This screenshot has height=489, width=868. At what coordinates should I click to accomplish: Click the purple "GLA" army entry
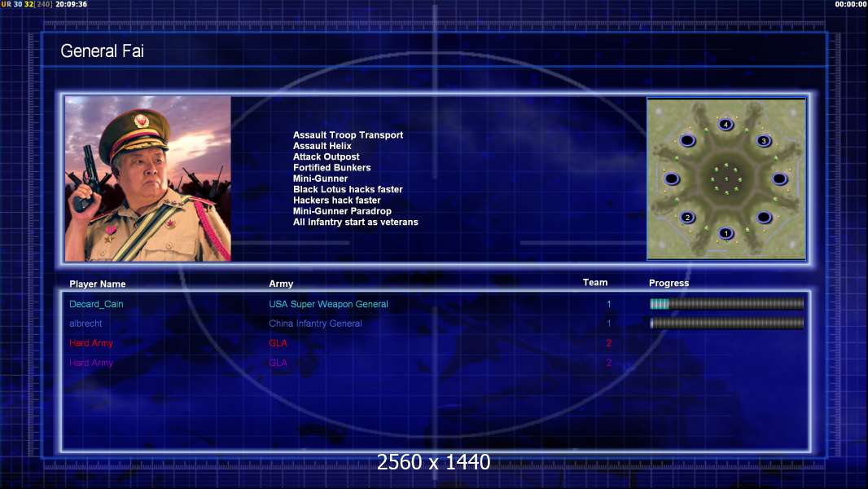[278, 363]
